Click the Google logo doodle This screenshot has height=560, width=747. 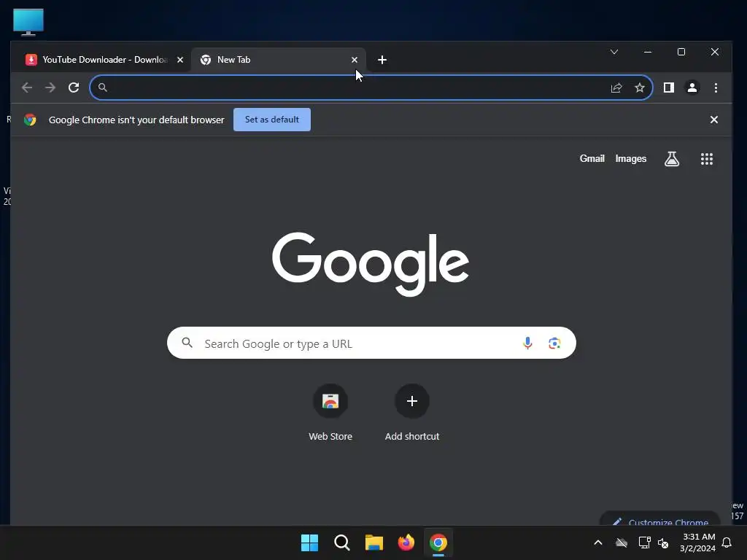coord(371,264)
